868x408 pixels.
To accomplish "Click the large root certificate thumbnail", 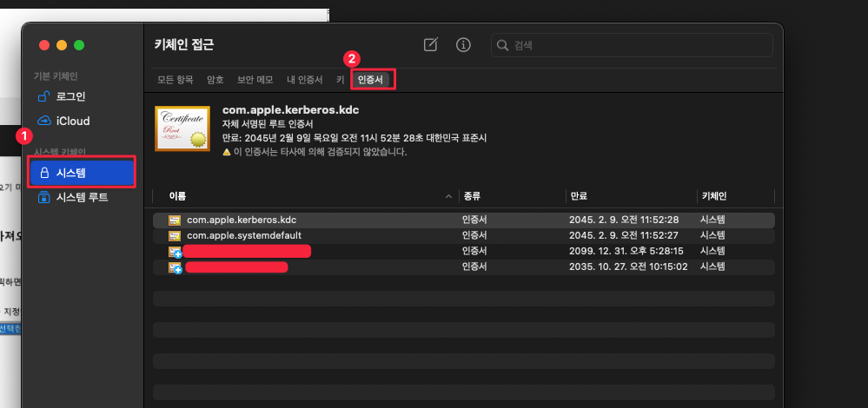I will tap(182, 128).
